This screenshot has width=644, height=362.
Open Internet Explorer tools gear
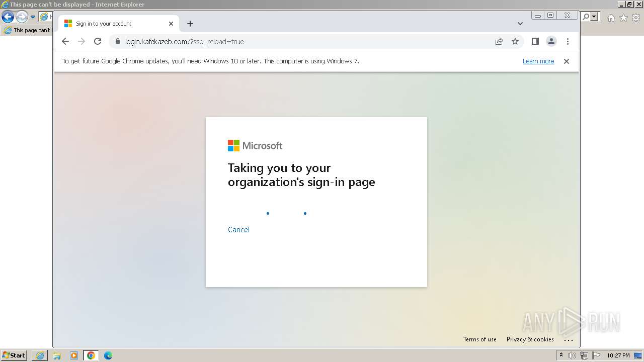pos(636,18)
